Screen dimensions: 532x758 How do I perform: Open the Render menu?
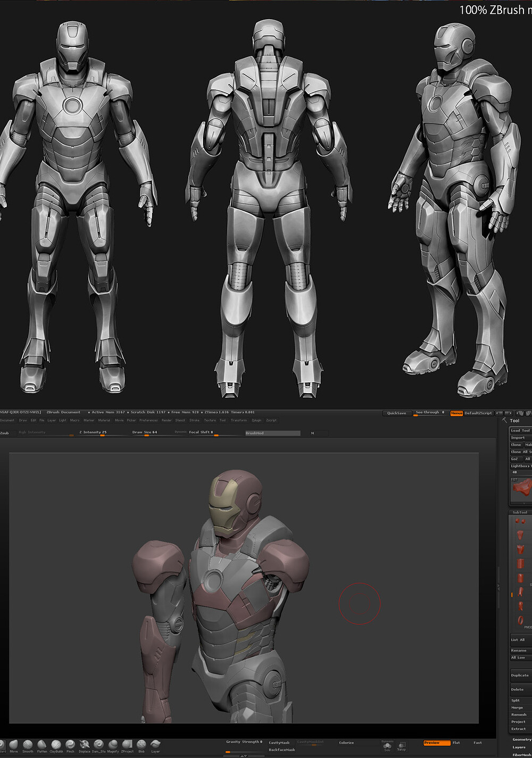coord(167,420)
